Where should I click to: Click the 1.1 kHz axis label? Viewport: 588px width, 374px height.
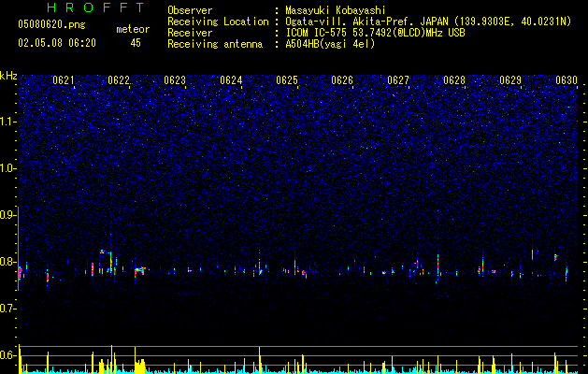point(8,122)
